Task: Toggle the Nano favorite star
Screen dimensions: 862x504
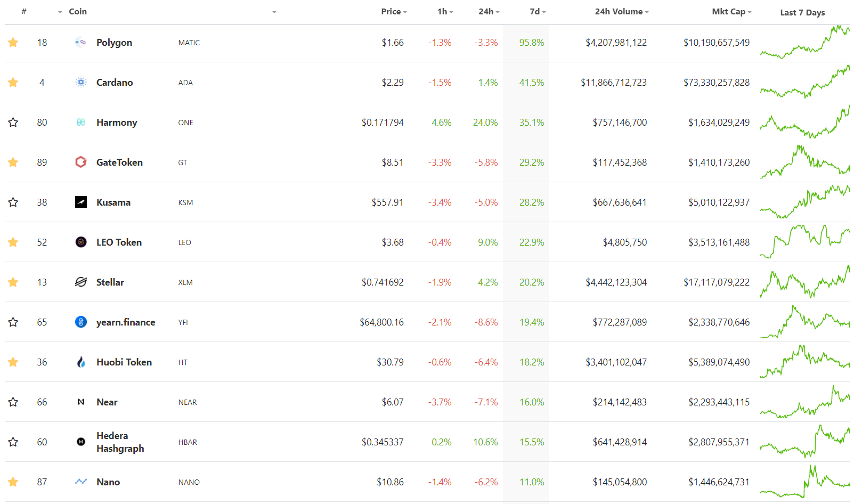Action: point(13,482)
